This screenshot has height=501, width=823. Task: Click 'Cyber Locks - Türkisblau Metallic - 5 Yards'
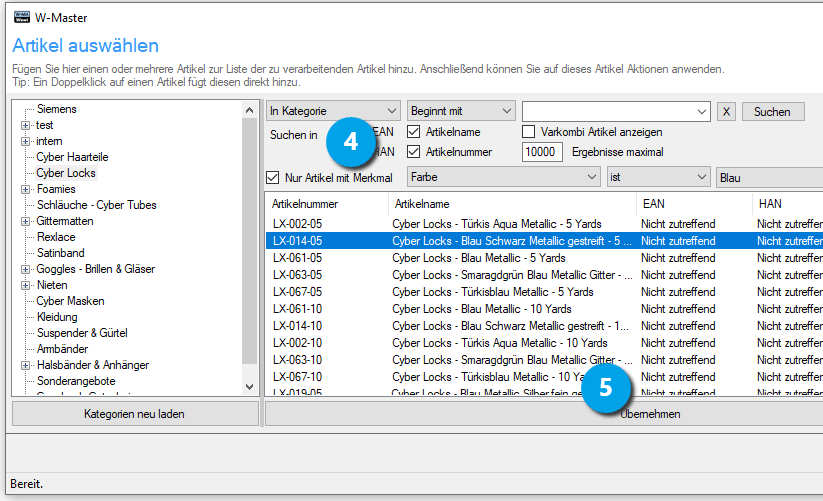click(493, 292)
